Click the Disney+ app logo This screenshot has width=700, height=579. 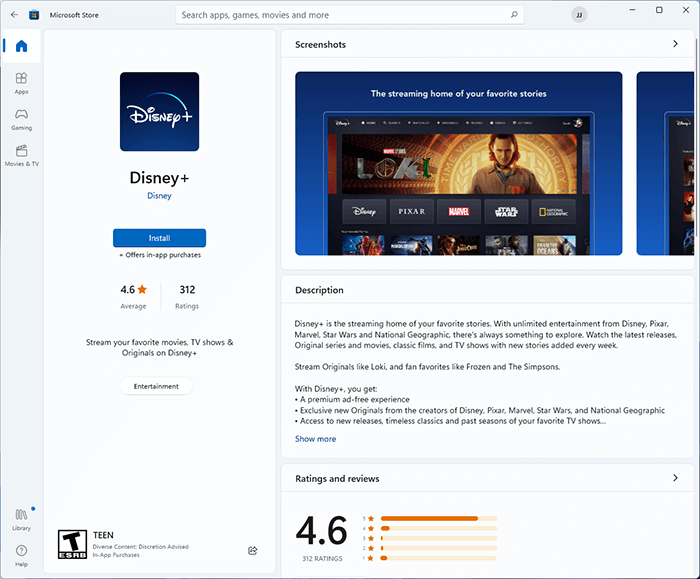click(159, 112)
